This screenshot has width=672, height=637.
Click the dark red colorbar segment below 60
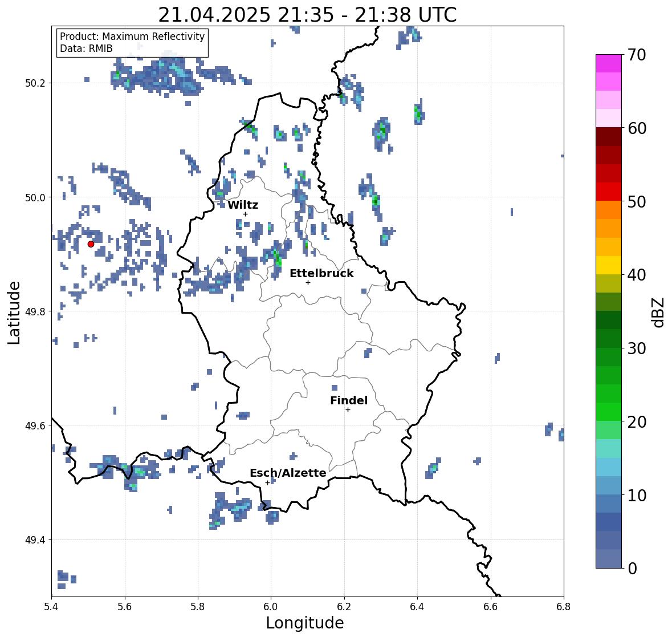point(609,136)
